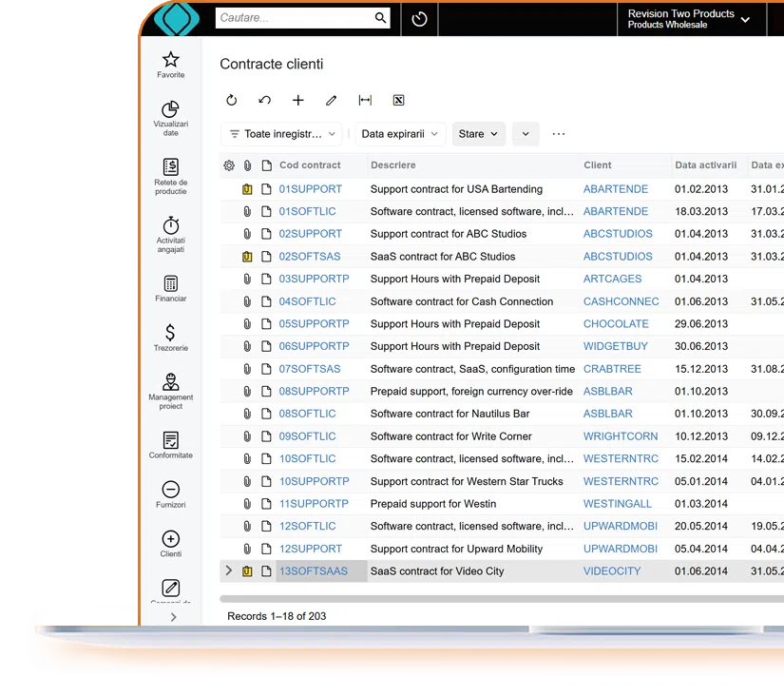Edit the selected contract with the pencil icon

pyautogui.click(x=331, y=100)
